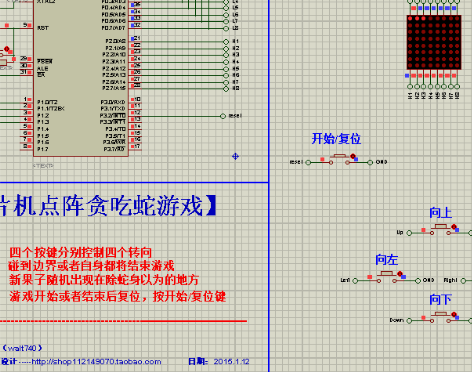Click the P1.4 pin label
The image size is (472, 372).
point(43,129)
